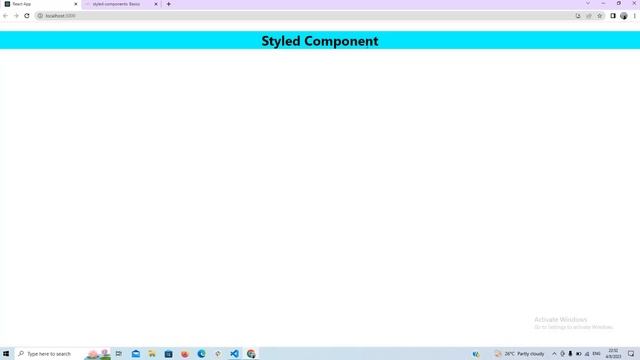Open Visual Studio Code on the taskbar
640x360 pixels.
tap(234, 354)
